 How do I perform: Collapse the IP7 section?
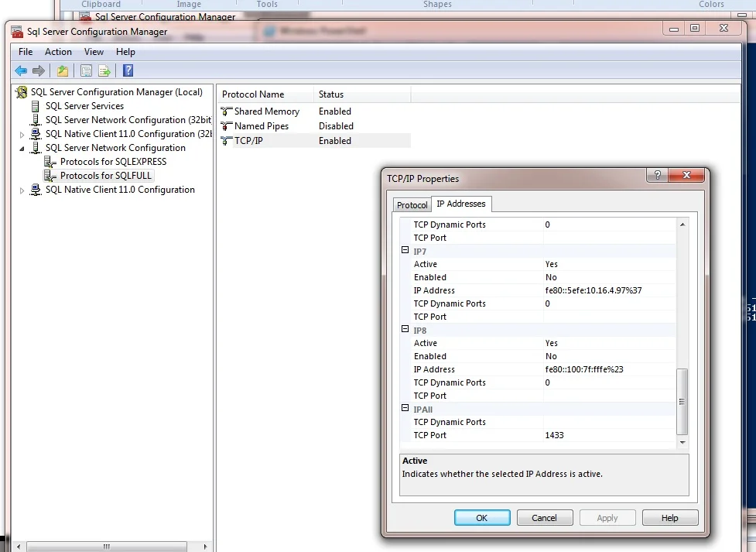pyautogui.click(x=405, y=250)
